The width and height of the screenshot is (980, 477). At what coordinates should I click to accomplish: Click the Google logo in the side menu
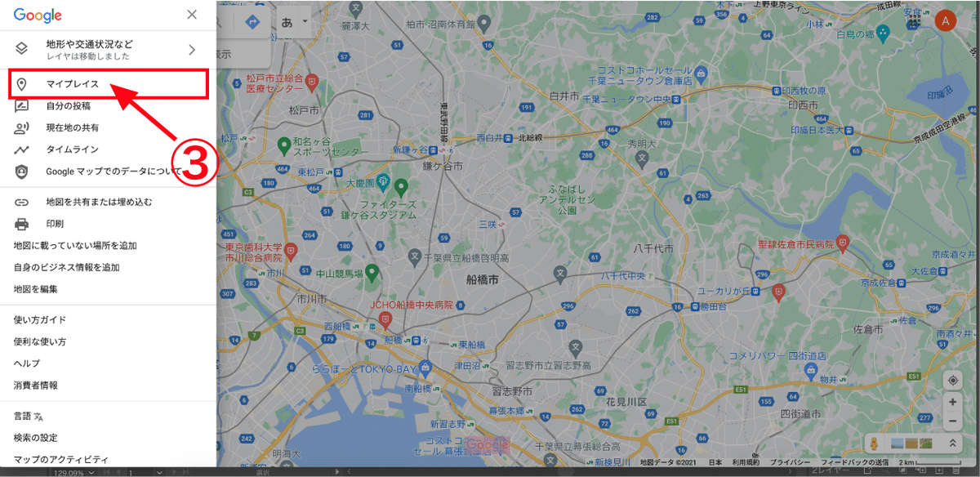(38, 15)
